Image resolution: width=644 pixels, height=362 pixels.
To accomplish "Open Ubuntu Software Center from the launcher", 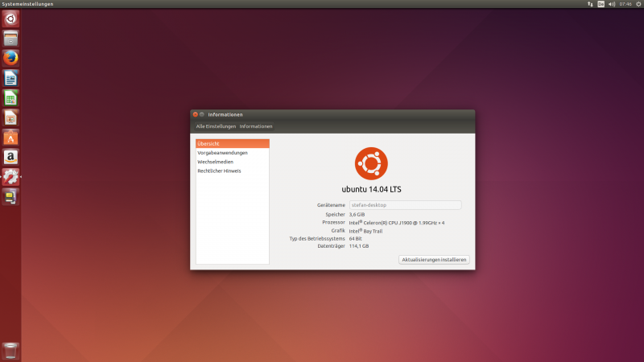I will tap(10, 138).
